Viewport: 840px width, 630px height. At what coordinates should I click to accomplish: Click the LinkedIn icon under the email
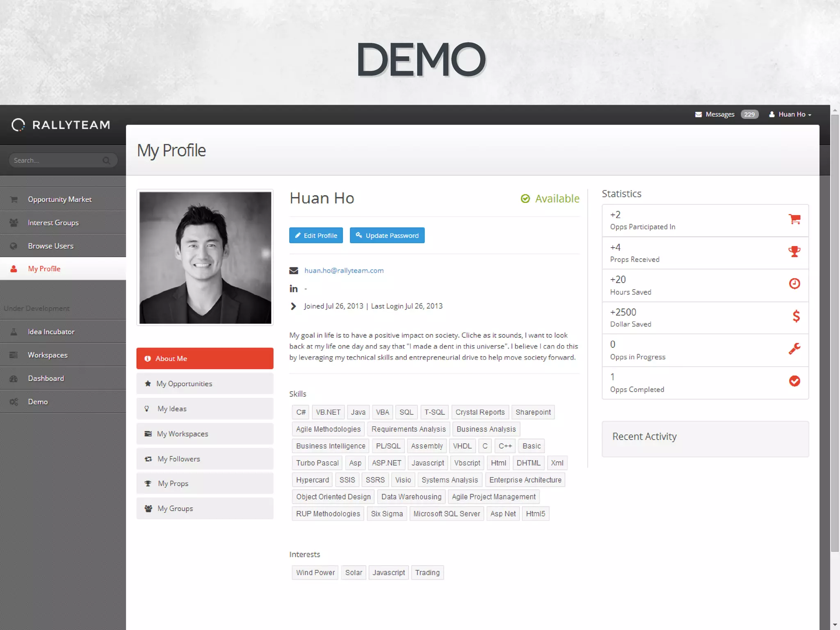(294, 289)
